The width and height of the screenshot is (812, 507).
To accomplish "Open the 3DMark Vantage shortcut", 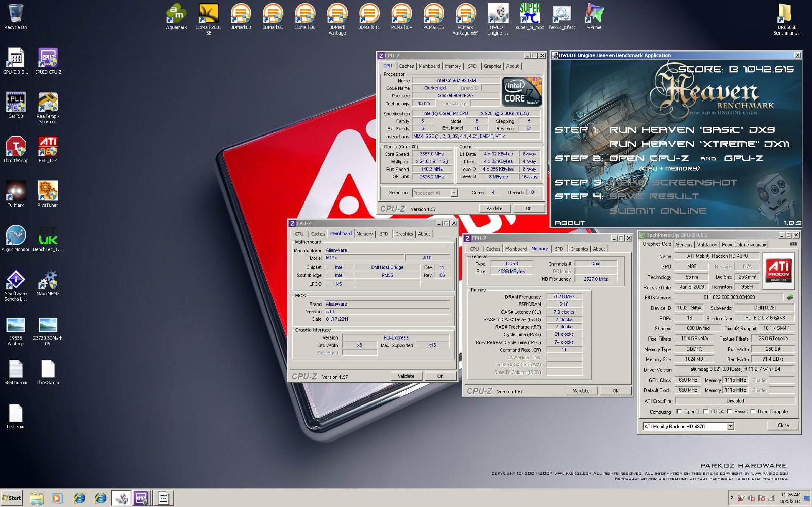I will (x=337, y=19).
